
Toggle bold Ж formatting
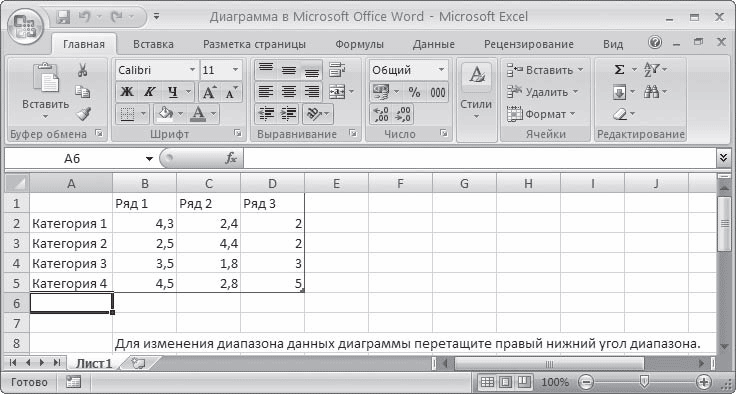[126, 92]
